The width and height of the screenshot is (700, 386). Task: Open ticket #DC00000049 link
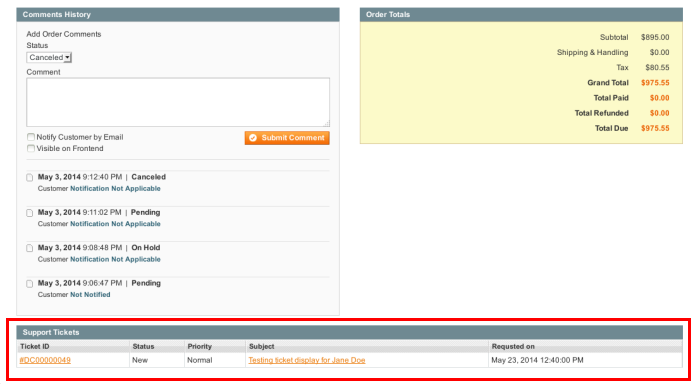tap(45, 360)
